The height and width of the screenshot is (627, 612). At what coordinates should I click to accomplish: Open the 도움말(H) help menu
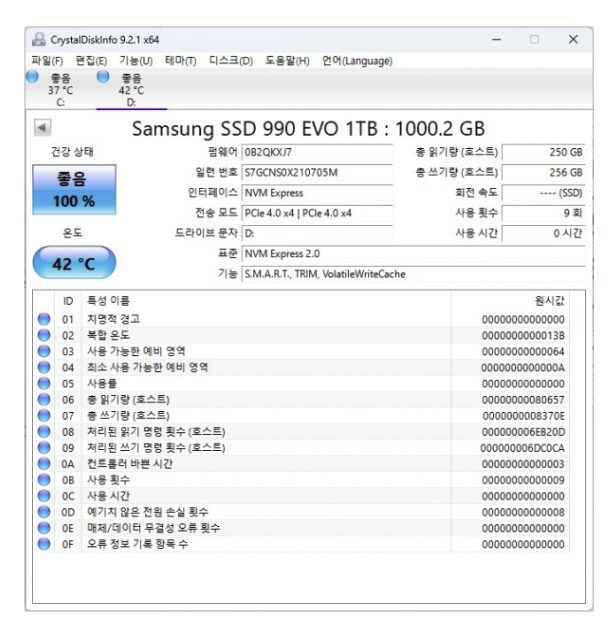(x=288, y=61)
